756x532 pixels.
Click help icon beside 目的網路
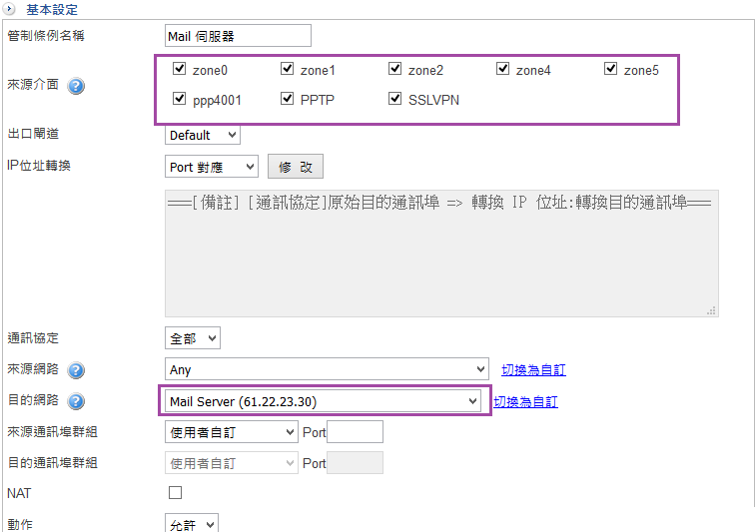76,402
